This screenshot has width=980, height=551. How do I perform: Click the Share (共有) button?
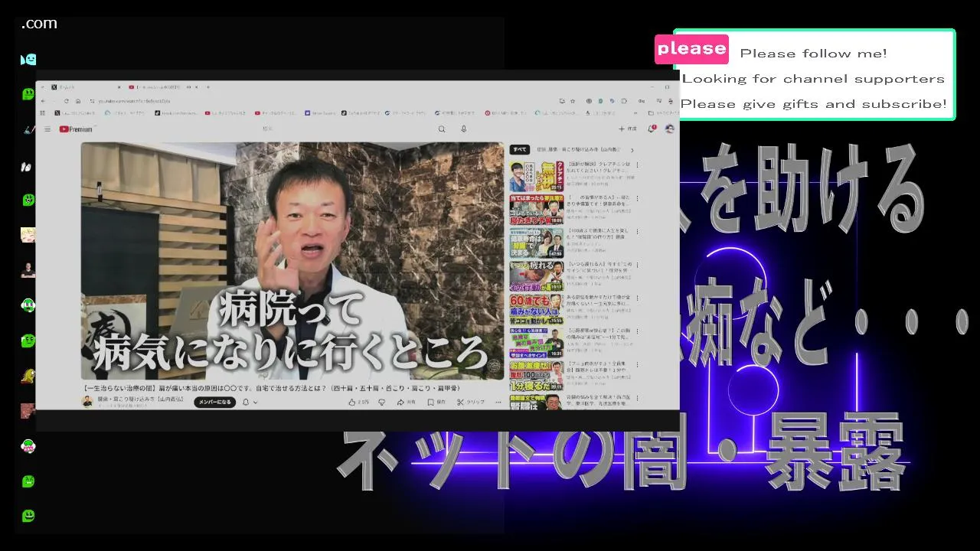[407, 402]
